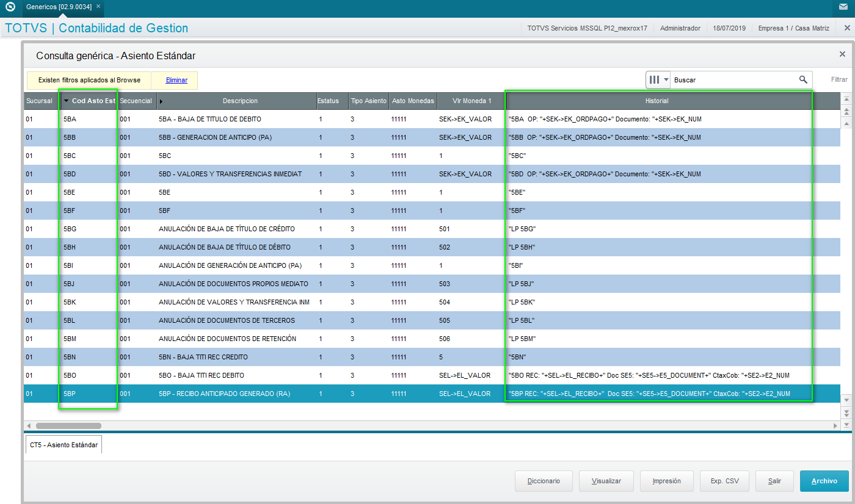Click the Tipo Asiento column header
The height and width of the screenshot is (504, 855).
(x=368, y=101)
